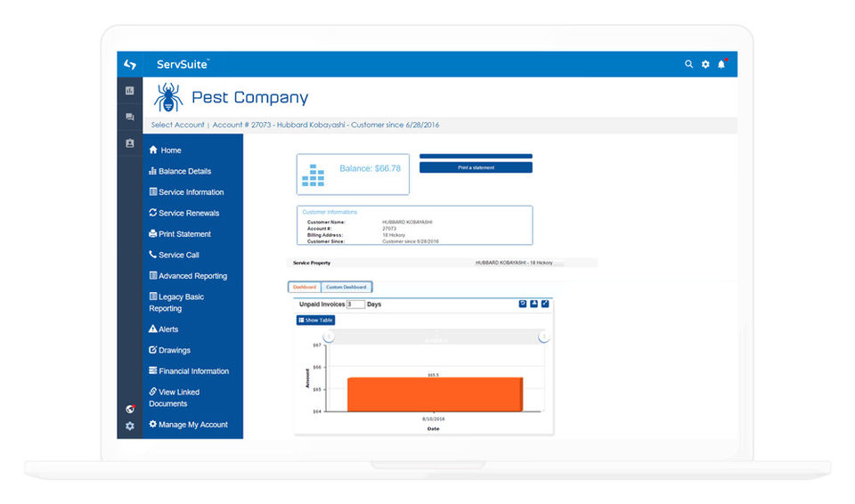Image resolution: width=855 pixels, height=504 pixels.
Task: Open the chart report icon in left rail
Action: tap(130, 91)
